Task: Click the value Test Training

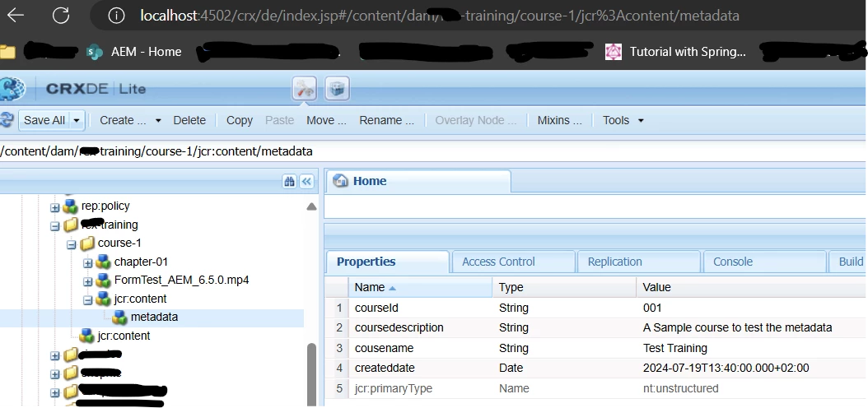Action: [x=674, y=348]
